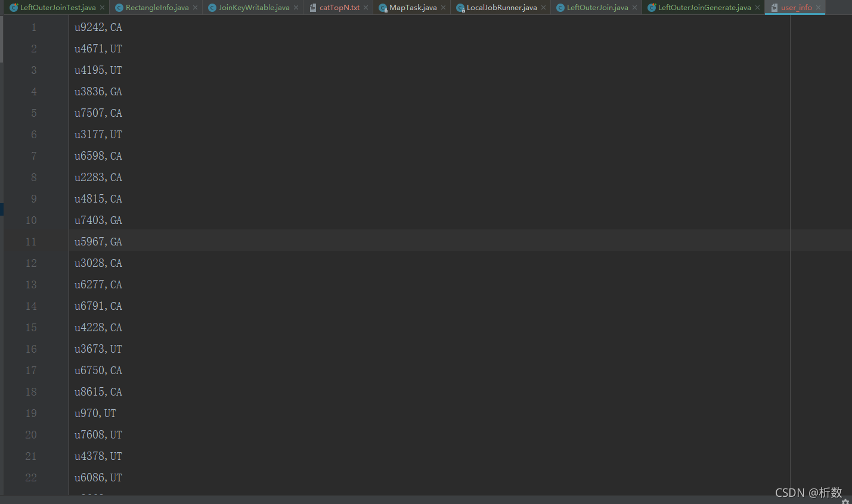Place cursor on line 'u7507, CA'
Screen dimensions: 852x504
[98, 113]
